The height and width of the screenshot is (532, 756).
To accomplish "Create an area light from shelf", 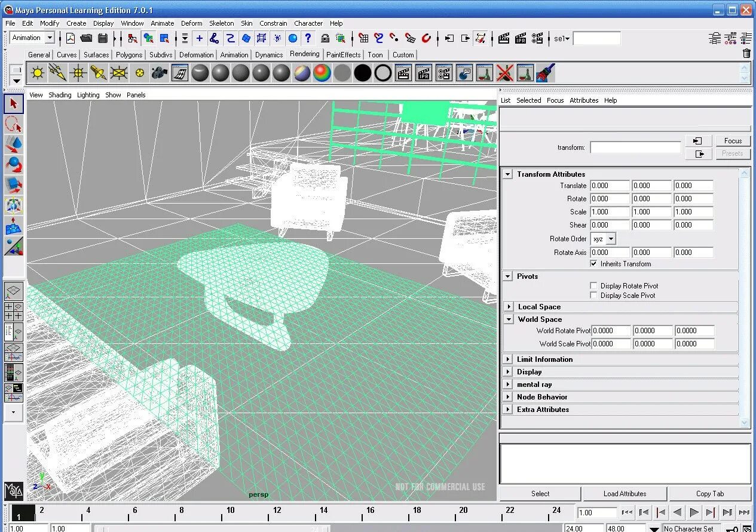I will 119,73.
